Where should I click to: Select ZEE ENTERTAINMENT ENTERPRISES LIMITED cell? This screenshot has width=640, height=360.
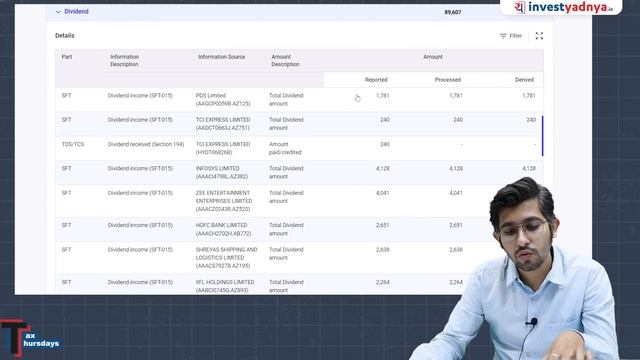[224, 201]
